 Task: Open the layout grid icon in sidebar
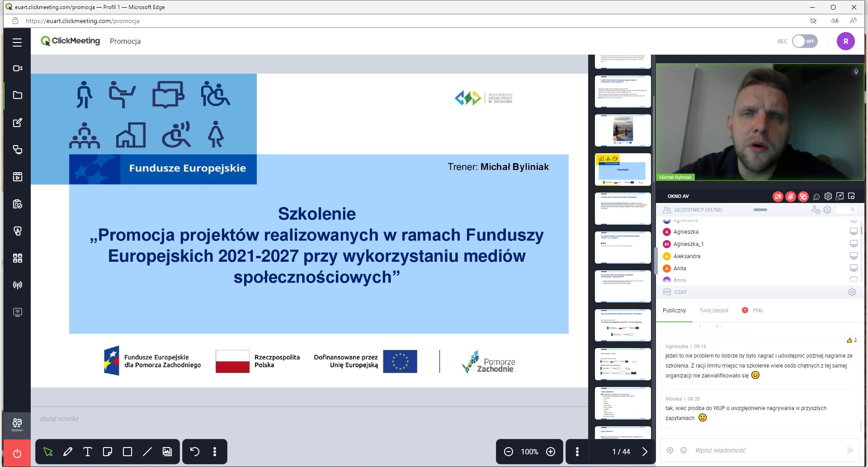pos(17,258)
